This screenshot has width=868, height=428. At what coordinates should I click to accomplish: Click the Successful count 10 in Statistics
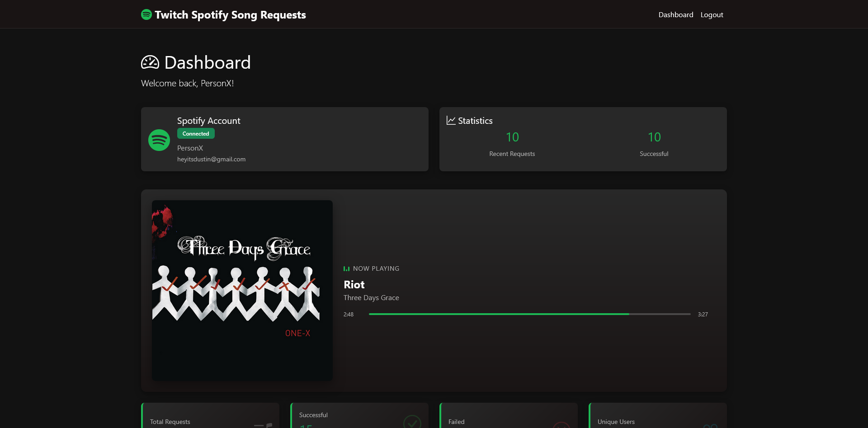[x=654, y=137]
